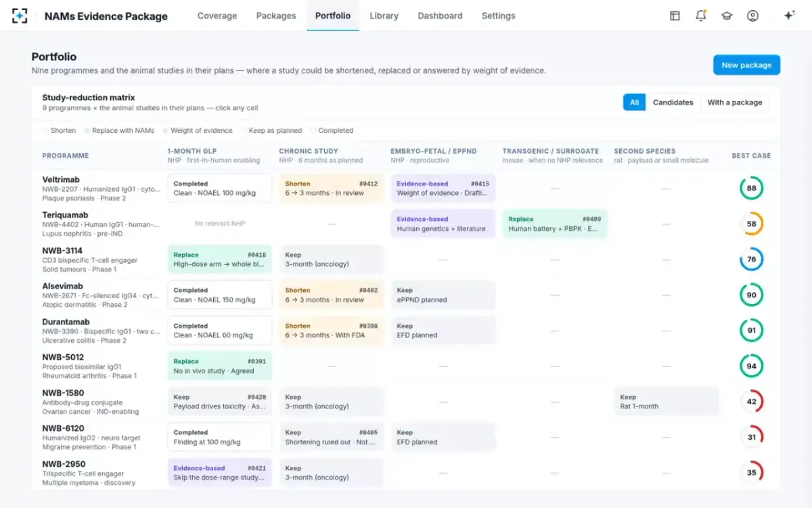
Task: Open Durantamab Completed NOAEL 60 mg/kg cell
Action: tap(220, 331)
